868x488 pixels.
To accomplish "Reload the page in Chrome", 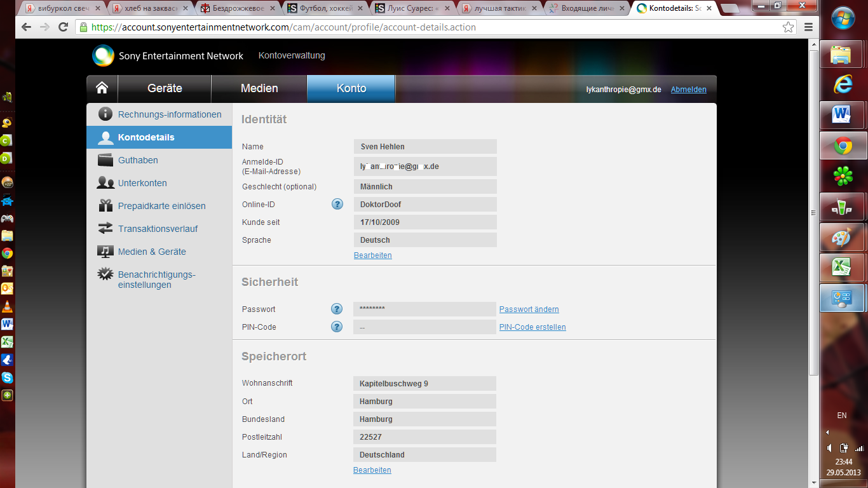I will click(x=63, y=27).
